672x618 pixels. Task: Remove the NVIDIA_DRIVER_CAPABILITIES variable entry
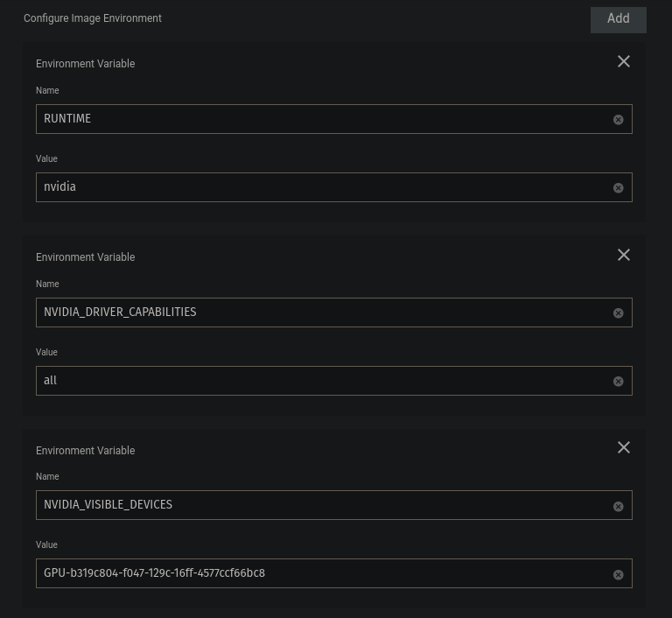point(624,255)
